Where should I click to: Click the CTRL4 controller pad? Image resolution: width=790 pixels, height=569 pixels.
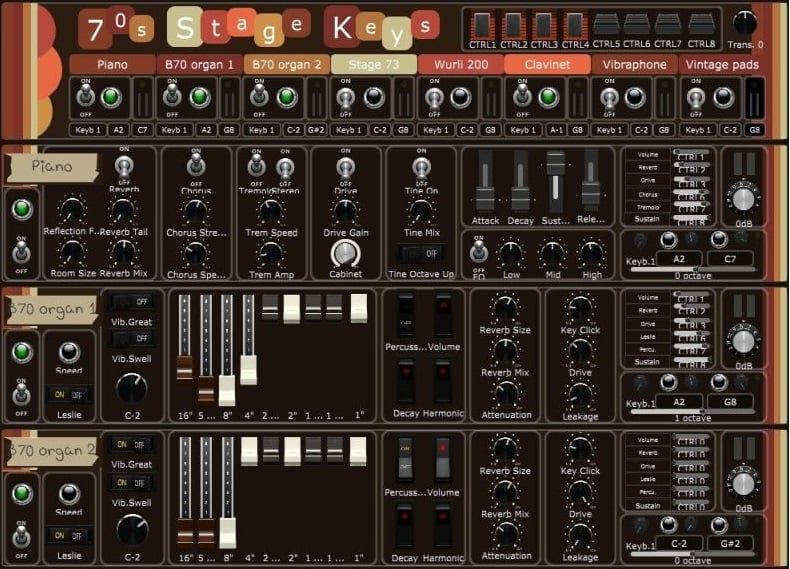point(574,25)
